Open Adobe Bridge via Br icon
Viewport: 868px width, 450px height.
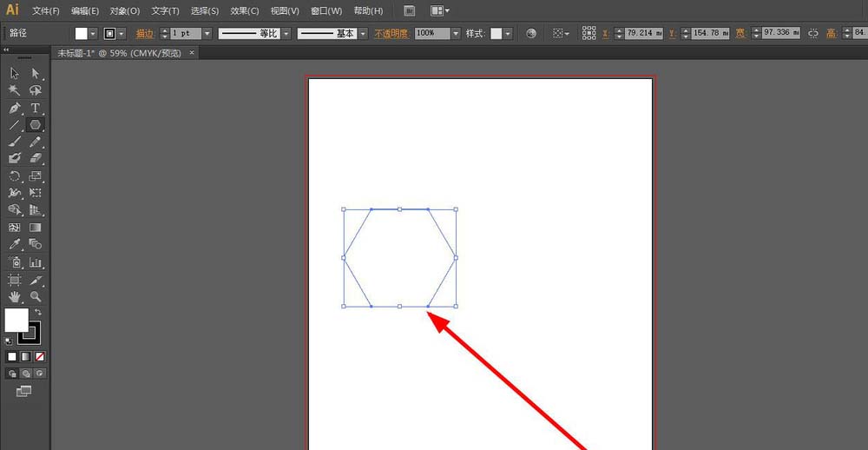point(410,10)
